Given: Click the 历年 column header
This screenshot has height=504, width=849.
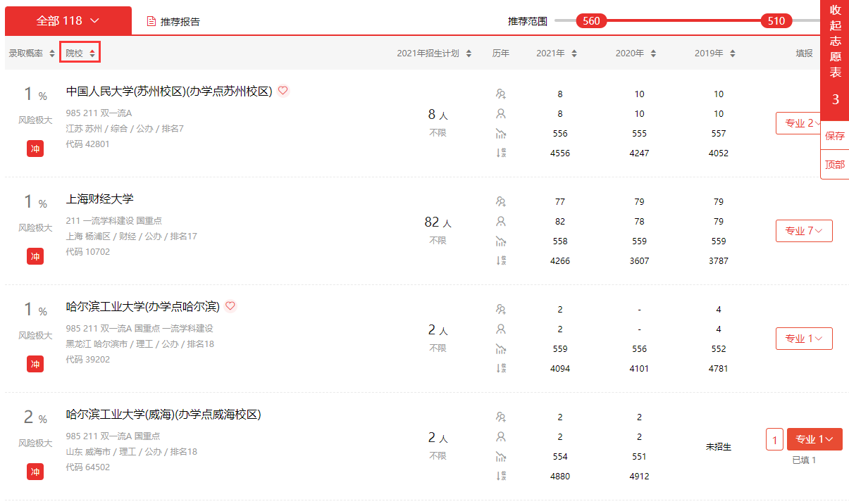Looking at the screenshot, I should pyautogui.click(x=501, y=53).
